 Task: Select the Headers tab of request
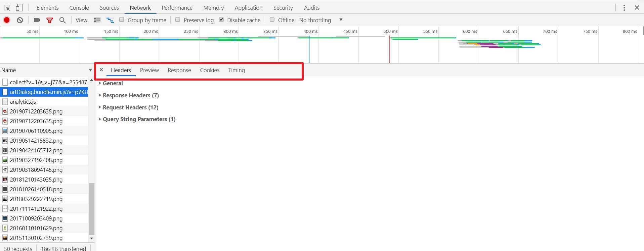pos(121,70)
